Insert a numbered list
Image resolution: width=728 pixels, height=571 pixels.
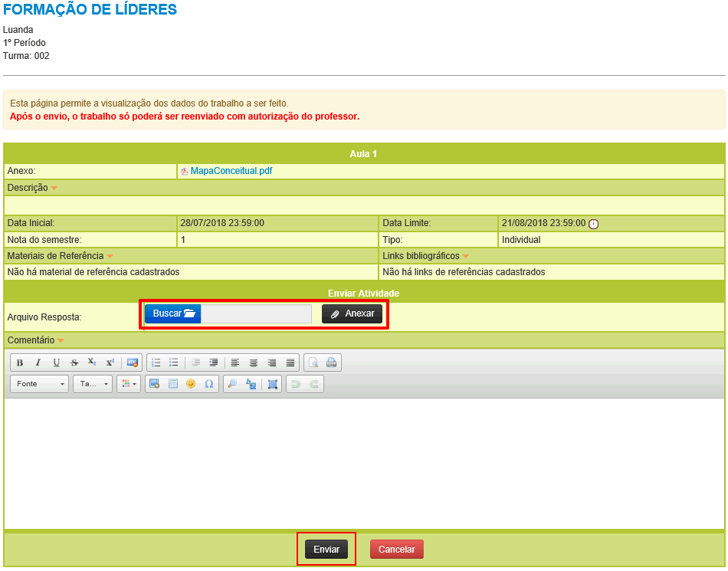156,363
